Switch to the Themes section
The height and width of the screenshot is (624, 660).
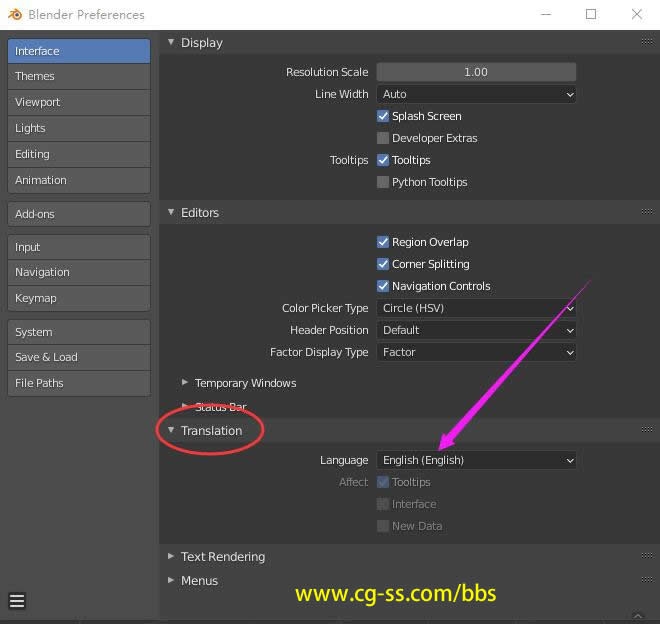pyautogui.click(x=78, y=76)
